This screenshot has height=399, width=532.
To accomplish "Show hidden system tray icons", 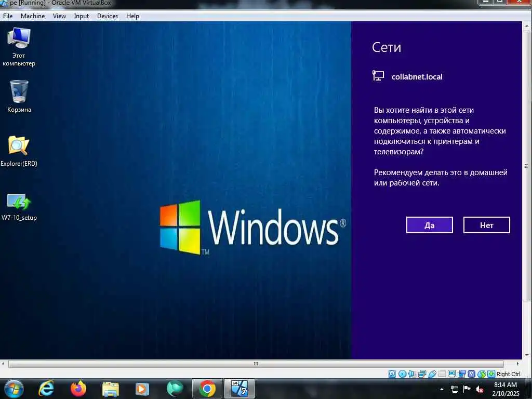I will (x=442, y=389).
